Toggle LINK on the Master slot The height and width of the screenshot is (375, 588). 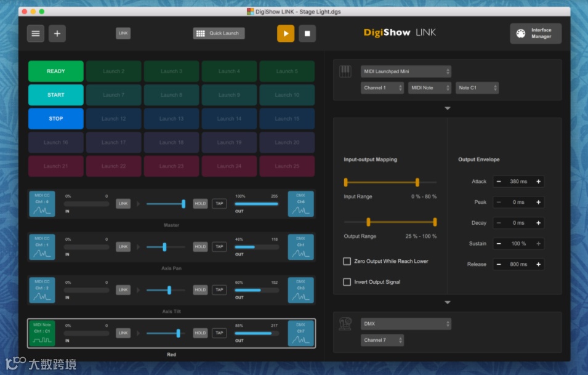[123, 204]
